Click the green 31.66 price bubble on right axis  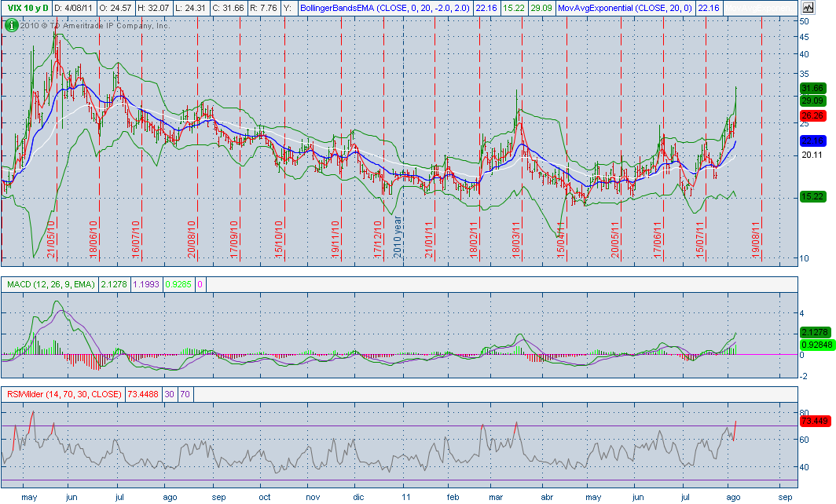point(812,88)
